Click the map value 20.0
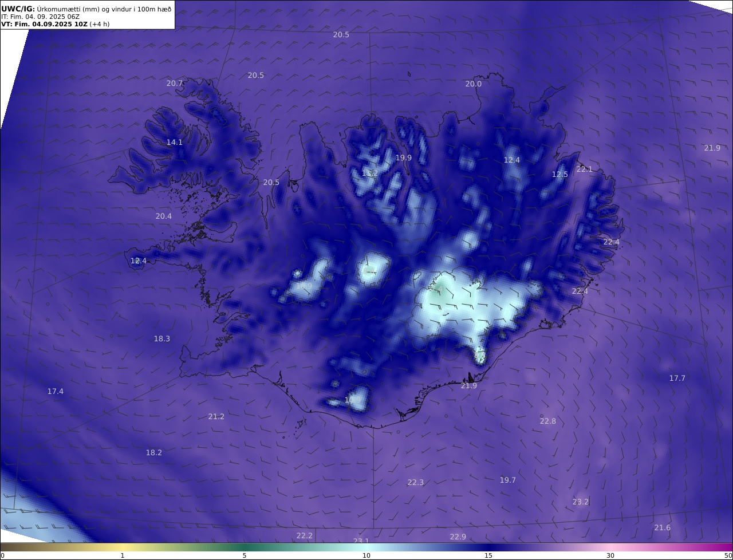The image size is (733, 560). pyautogui.click(x=473, y=84)
